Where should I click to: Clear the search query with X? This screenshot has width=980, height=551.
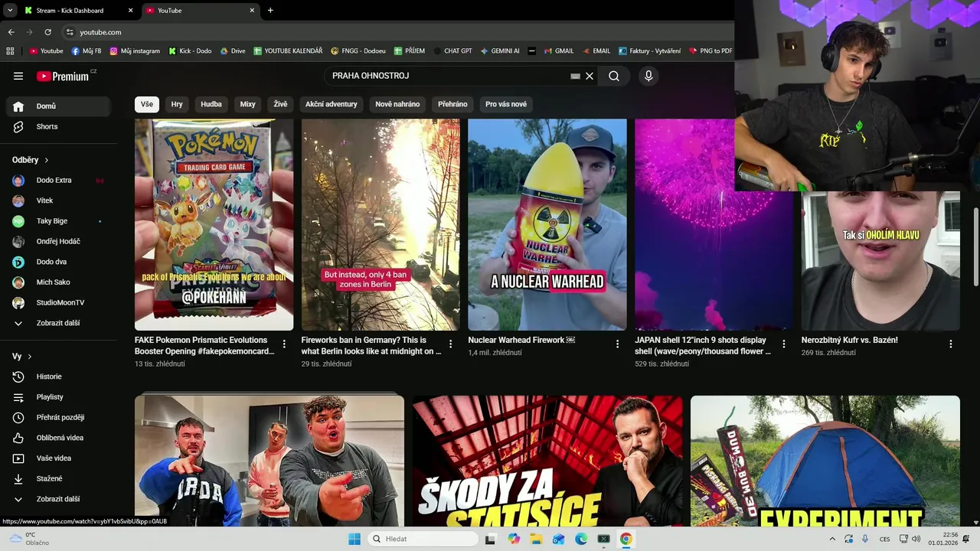(590, 76)
